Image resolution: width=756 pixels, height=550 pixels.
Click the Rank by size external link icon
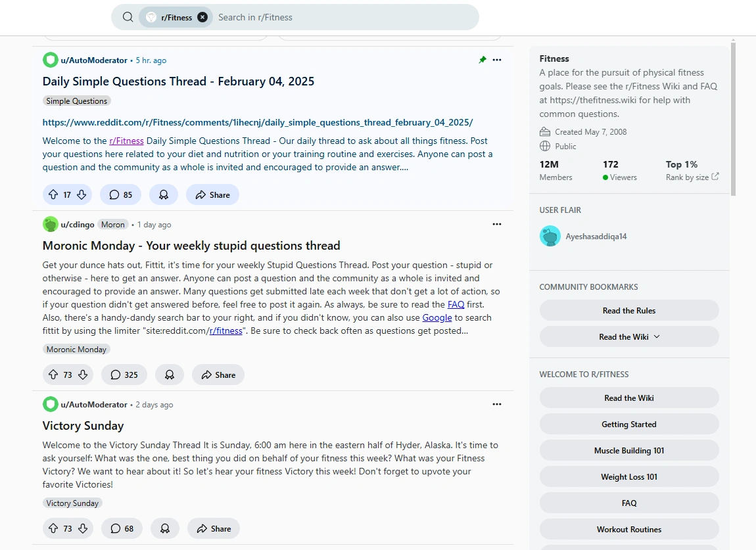tap(715, 176)
